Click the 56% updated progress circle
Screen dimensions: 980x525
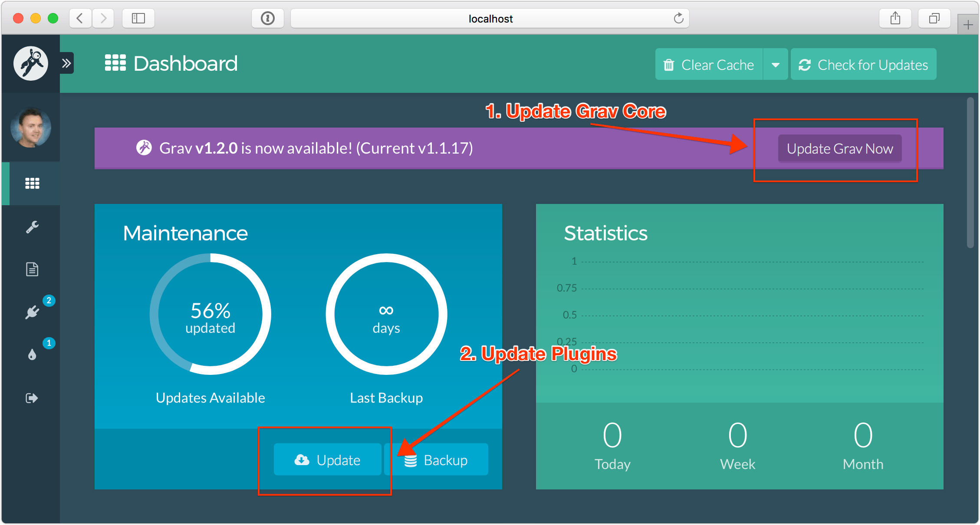(x=210, y=314)
